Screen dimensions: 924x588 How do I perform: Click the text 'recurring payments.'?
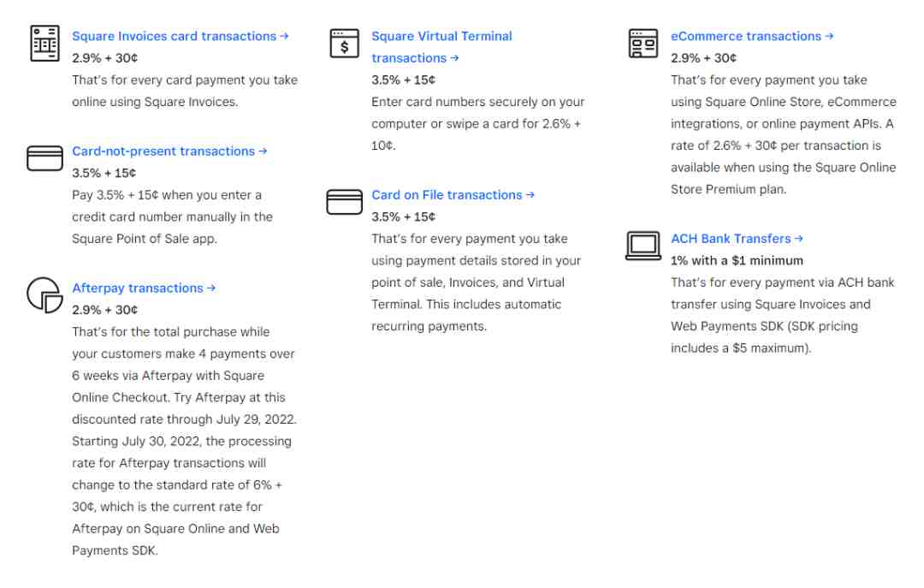tap(429, 325)
